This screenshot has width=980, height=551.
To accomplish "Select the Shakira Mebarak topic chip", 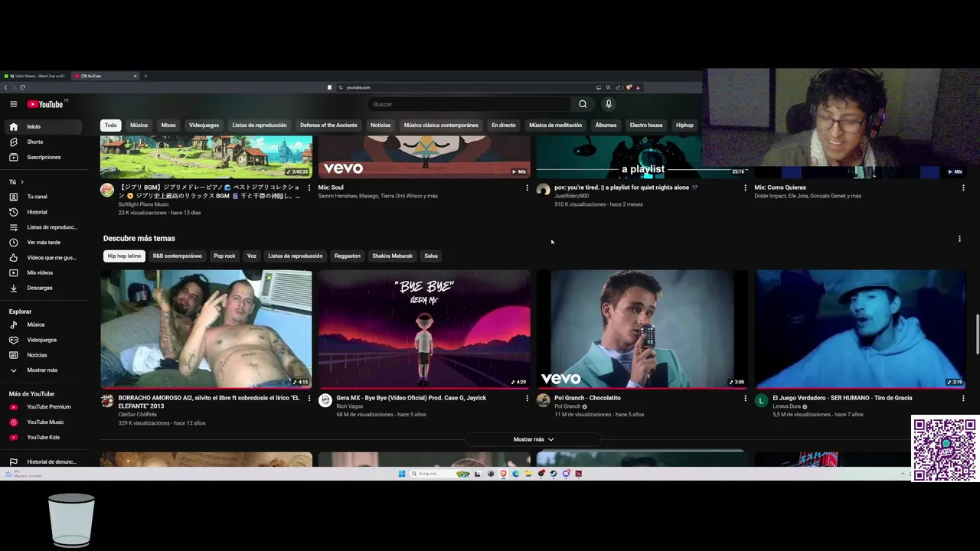I will (392, 256).
